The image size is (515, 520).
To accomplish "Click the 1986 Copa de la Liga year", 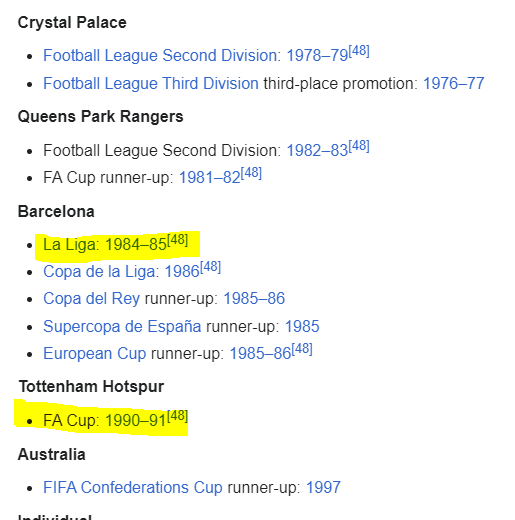I will point(182,272).
